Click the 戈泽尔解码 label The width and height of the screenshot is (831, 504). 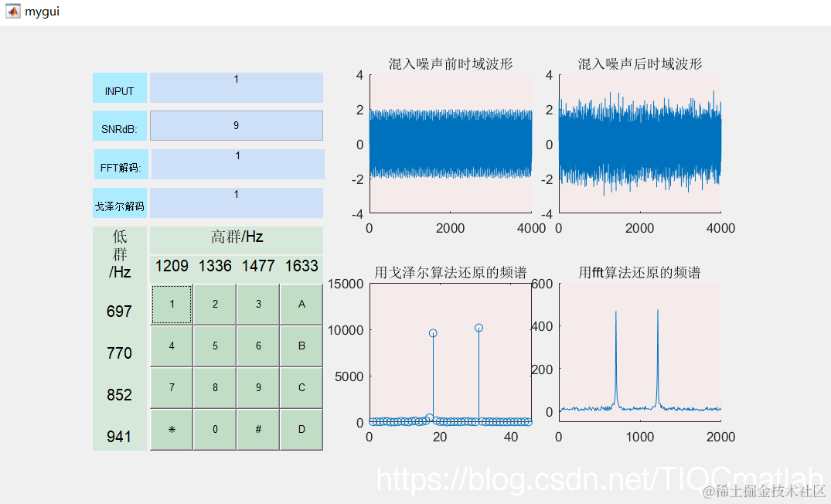coord(120,203)
